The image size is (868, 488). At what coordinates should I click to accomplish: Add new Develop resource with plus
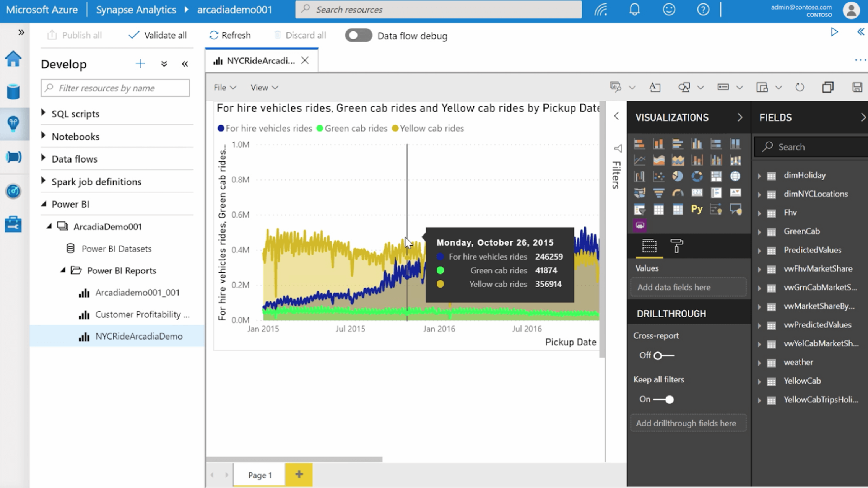point(140,63)
